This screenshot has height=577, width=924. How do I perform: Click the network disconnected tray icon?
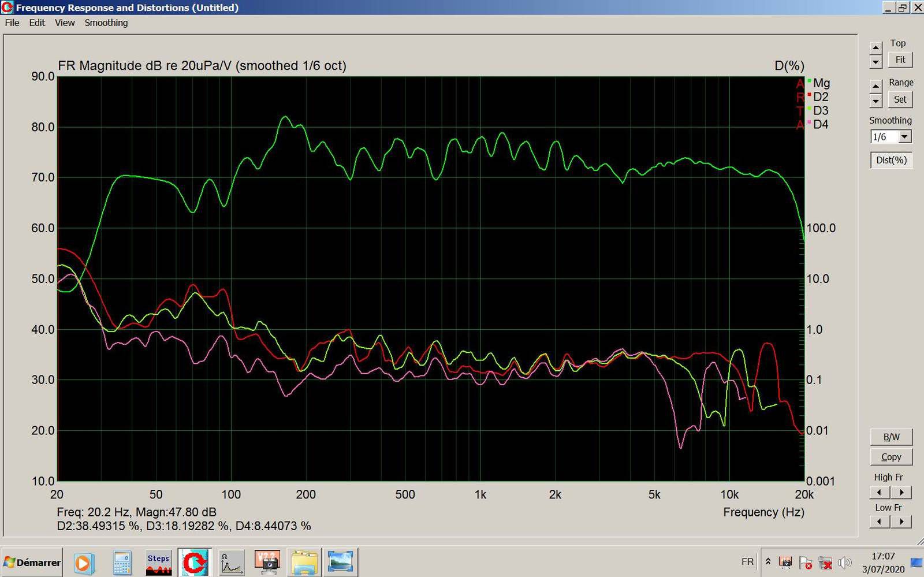click(825, 562)
